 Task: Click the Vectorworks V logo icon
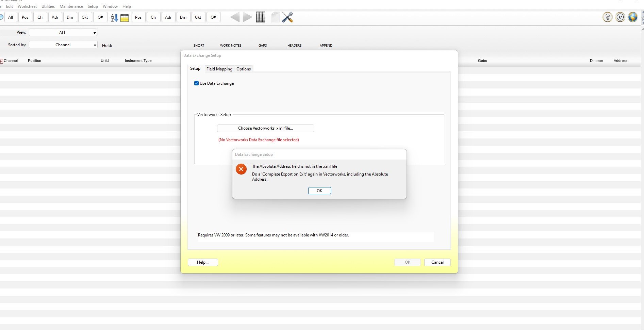point(620,17)
